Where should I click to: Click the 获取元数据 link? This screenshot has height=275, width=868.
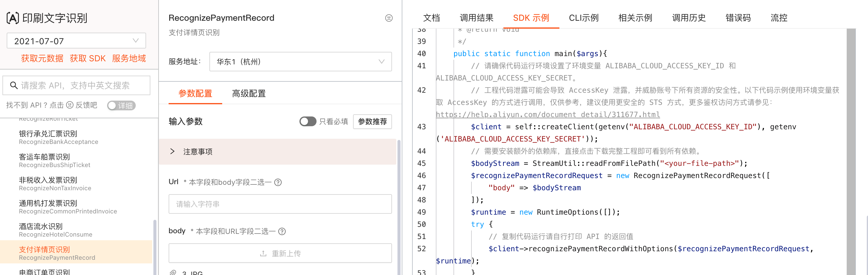[x=42, y=58]
